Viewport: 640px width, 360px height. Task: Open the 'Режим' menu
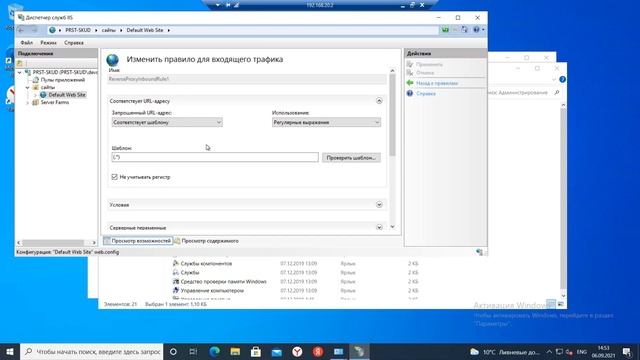click(x=48, y=42)
